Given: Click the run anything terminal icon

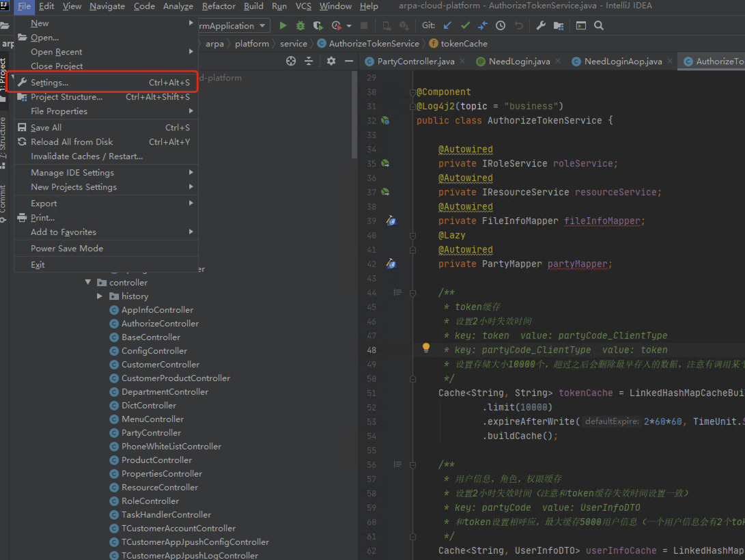Looking at the screenshot, I should point(580,26).
